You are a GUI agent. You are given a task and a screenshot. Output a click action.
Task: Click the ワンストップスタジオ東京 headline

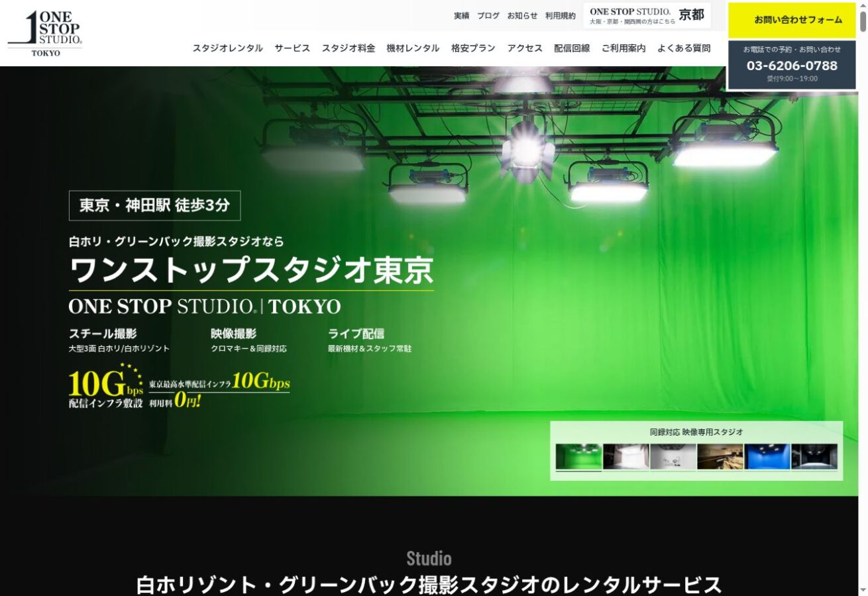click(251, 270)
